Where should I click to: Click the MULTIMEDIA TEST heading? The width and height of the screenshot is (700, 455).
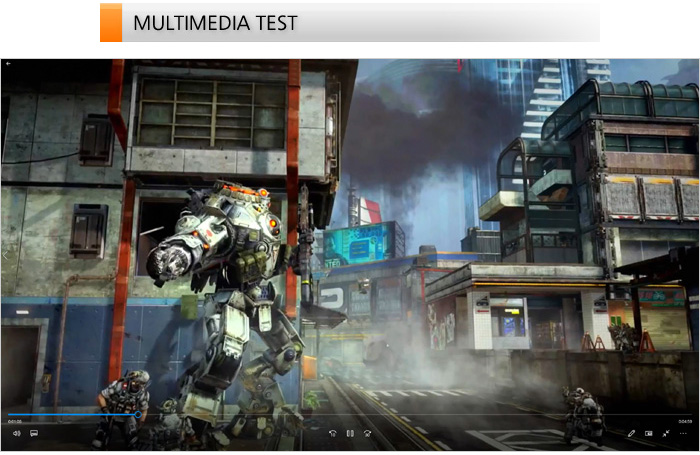click(215, 23)
